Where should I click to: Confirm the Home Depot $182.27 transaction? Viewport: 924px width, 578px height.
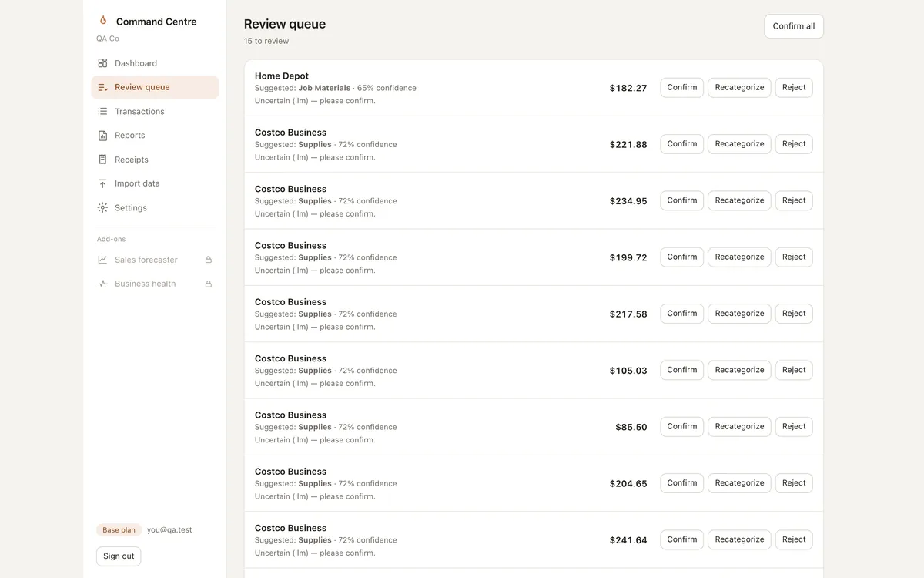point(682,88)
